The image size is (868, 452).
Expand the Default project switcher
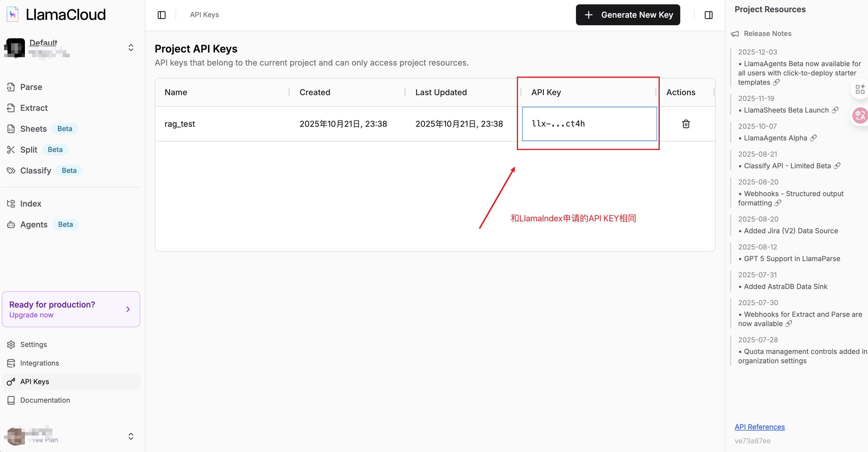[x=71, y=48]
